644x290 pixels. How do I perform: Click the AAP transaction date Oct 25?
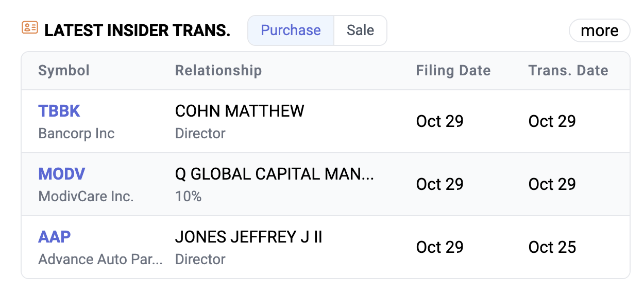point(552,247)
